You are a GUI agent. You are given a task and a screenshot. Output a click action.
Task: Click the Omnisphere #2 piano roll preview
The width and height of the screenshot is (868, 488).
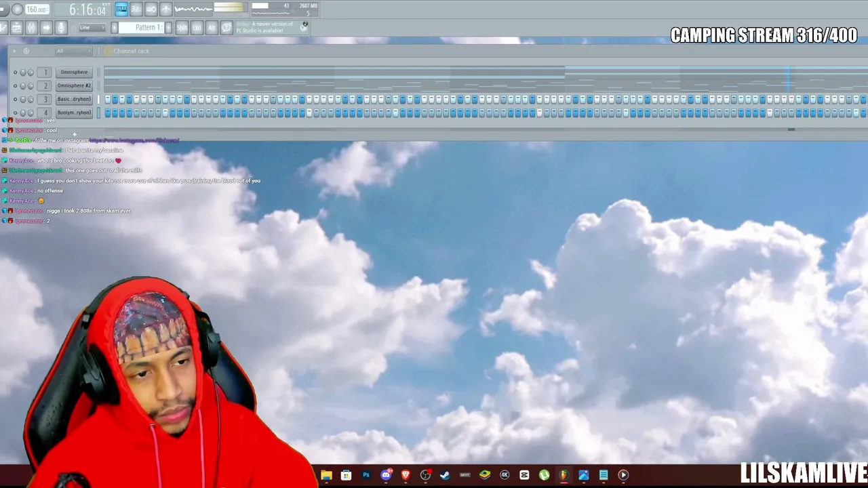tap(485, 85)
